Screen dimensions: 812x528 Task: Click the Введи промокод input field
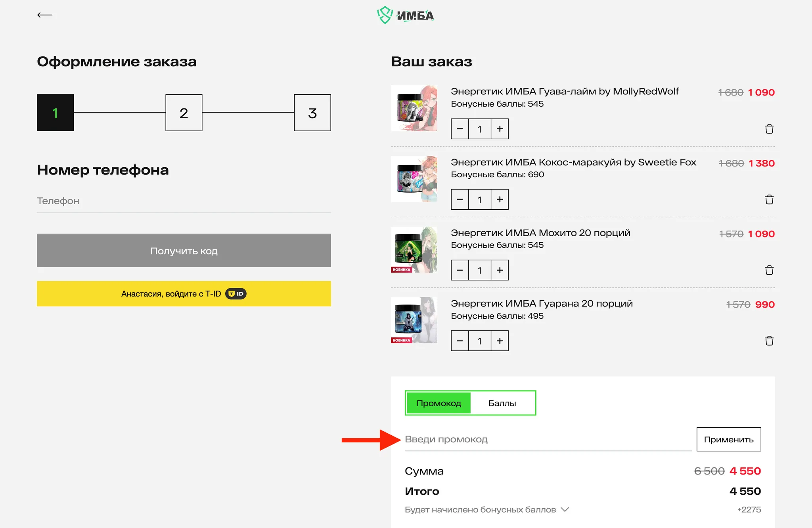tap(548, 439)
